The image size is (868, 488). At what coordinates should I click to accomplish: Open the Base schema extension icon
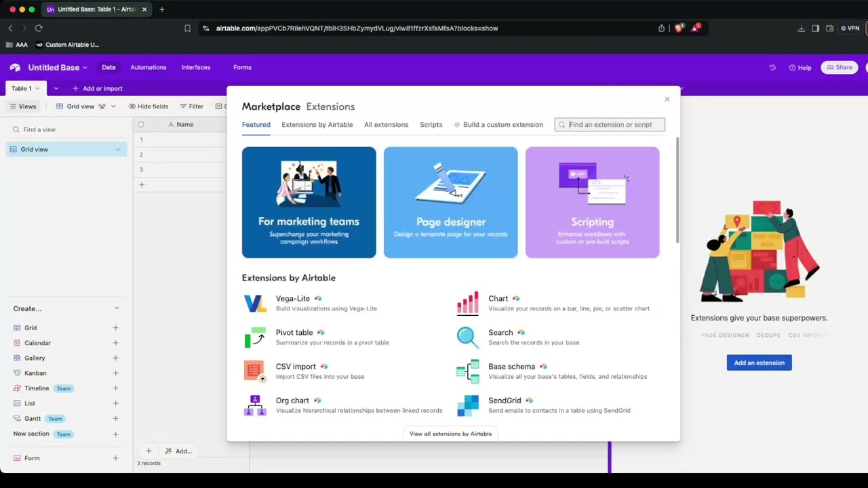[468, 371]
